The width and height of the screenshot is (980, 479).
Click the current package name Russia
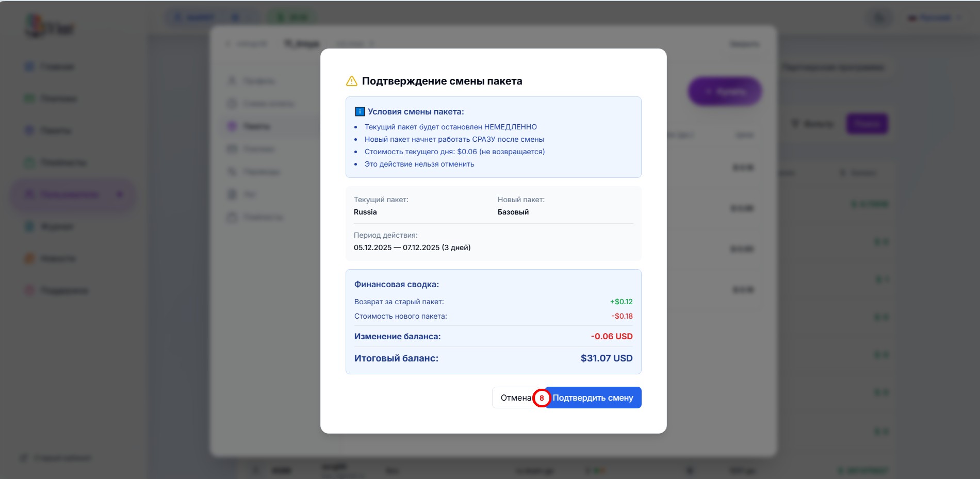[365, 212]
